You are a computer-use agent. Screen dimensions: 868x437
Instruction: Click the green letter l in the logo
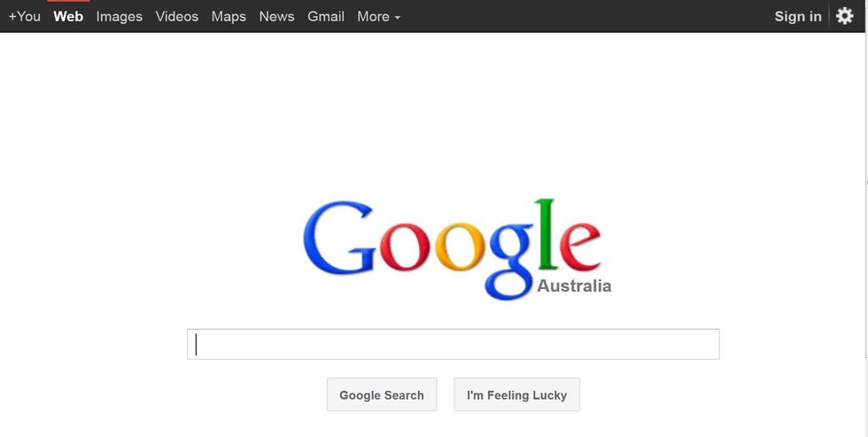click(546, 234)
